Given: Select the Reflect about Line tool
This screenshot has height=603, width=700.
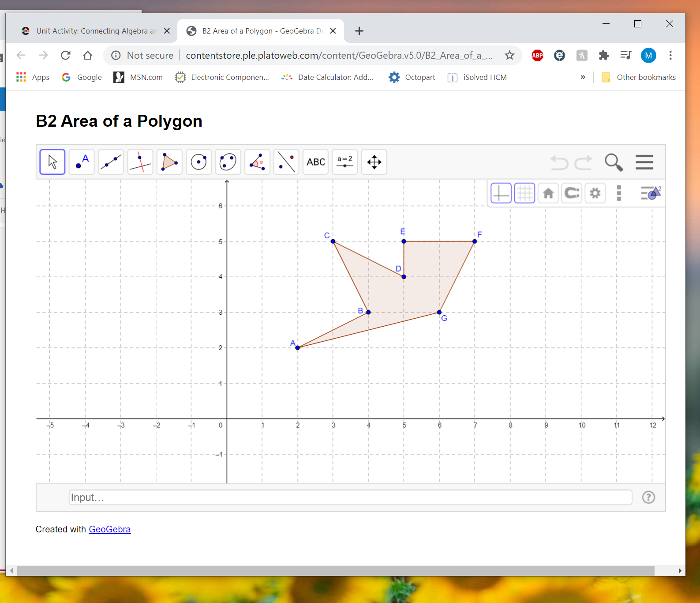Looking at the screenshot, I should tap(286, 162).
